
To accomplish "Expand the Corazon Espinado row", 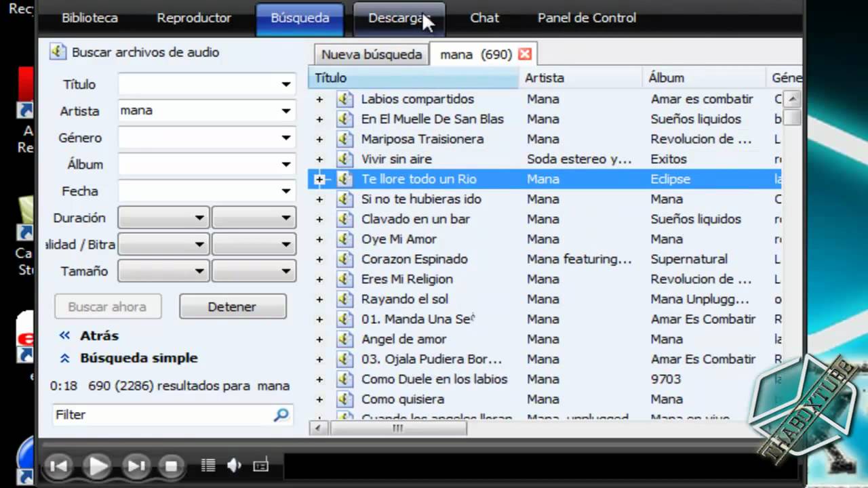I will tap(320, 260).
